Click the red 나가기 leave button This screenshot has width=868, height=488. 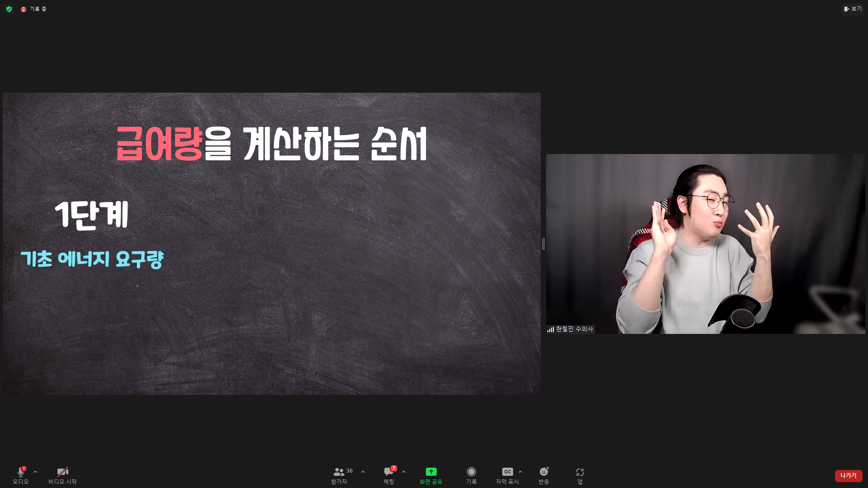(x=849, y=476)
